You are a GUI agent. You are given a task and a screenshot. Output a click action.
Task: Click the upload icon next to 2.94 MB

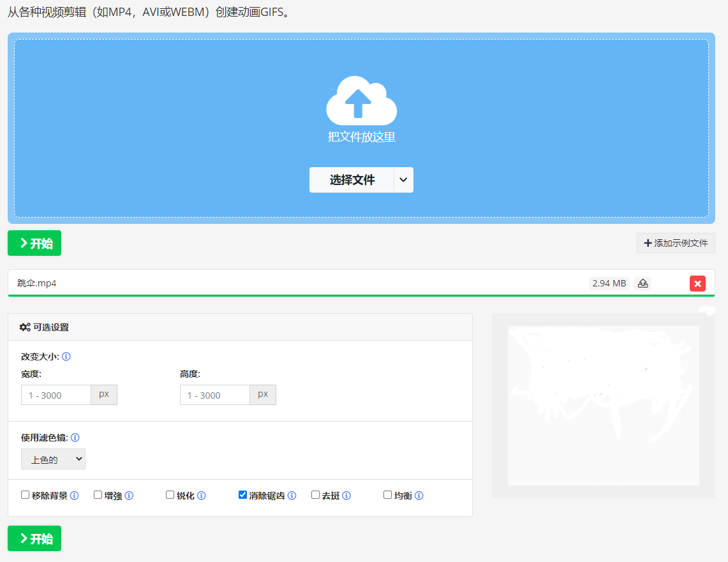pyautogui.click(x=643, y=283)
